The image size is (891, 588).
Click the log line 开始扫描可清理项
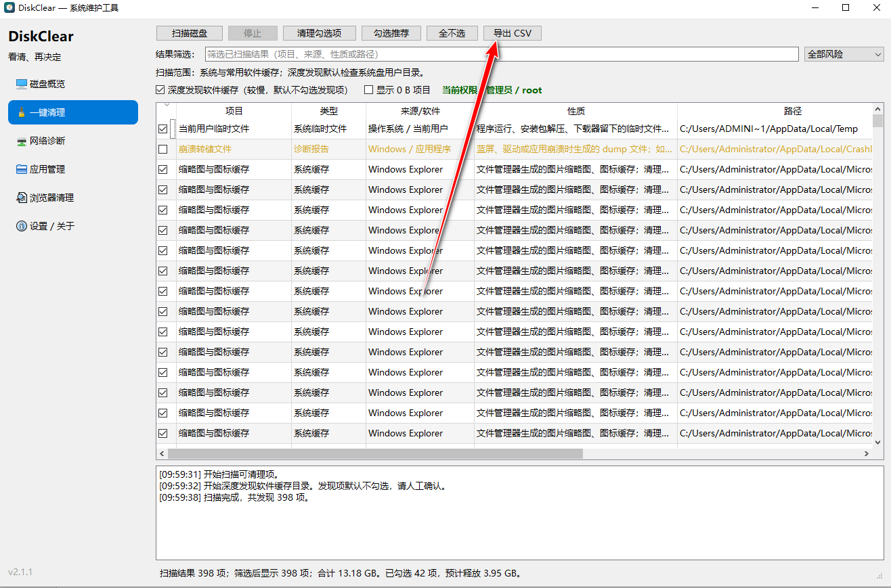(x=219, y=474)
